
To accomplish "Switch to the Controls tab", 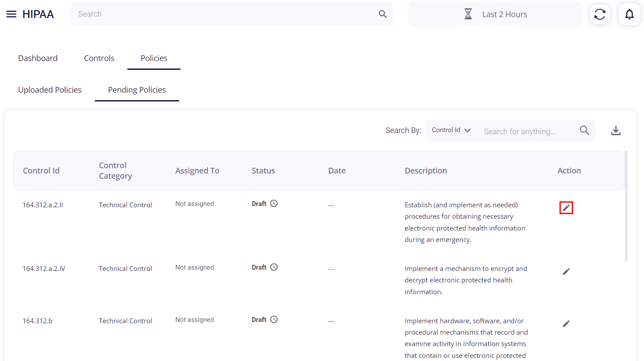I will pyautogui.click(x=99, y=58).
